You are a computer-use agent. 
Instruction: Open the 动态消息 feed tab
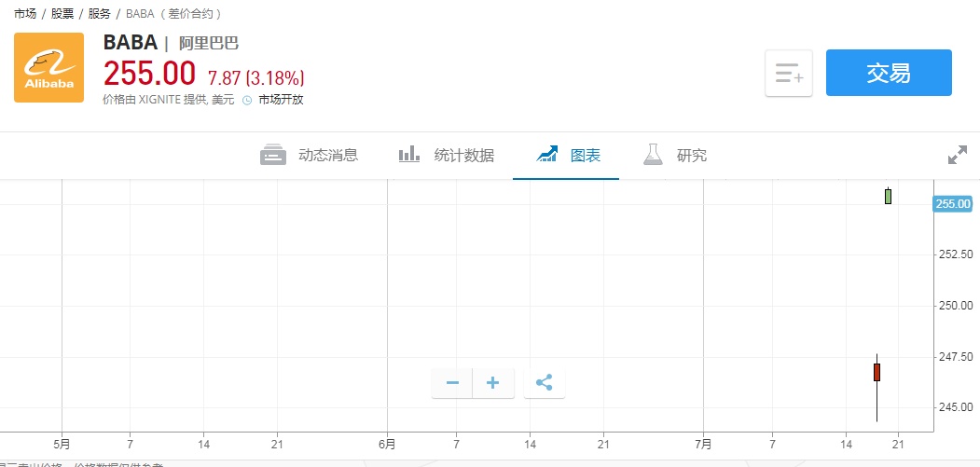309,156
